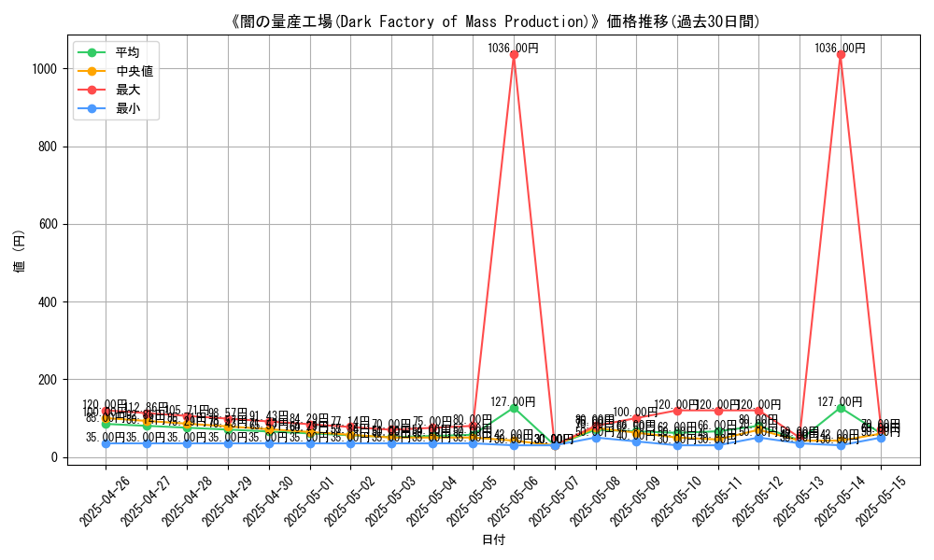Click the x-axis date label 2025-05-03
The image size is (934, 560).
(390, 500)
